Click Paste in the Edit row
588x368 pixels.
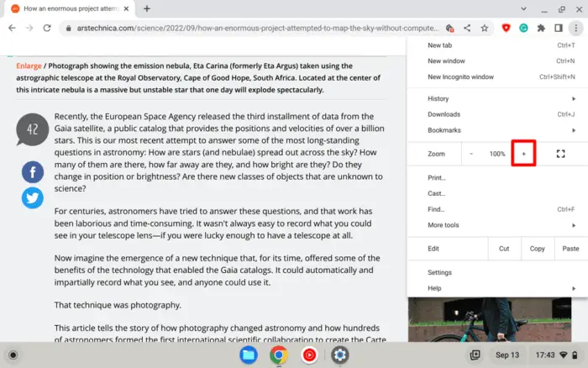pyautogui.click(x=570, y=249)
